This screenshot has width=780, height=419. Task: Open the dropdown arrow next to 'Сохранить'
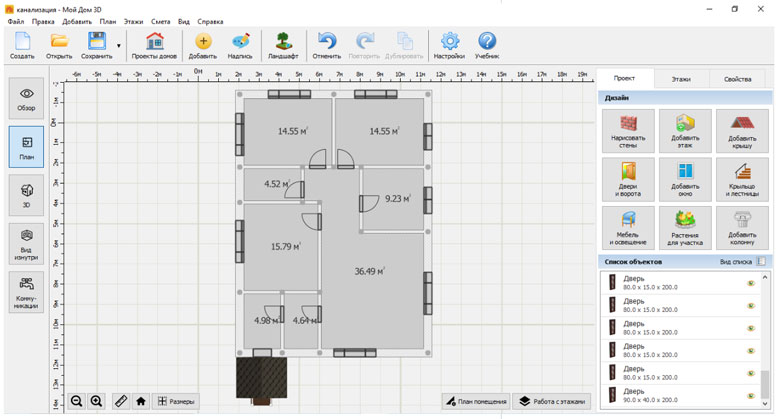pos(119,45)
